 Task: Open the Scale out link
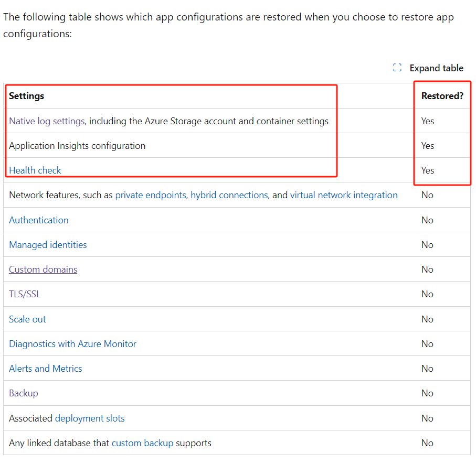[x=27, y=319]
